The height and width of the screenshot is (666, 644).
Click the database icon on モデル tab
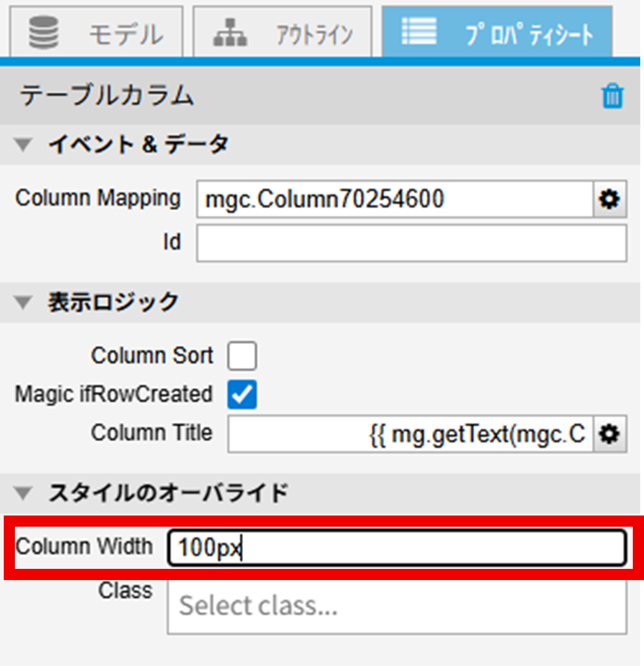(x=44, y=33)
